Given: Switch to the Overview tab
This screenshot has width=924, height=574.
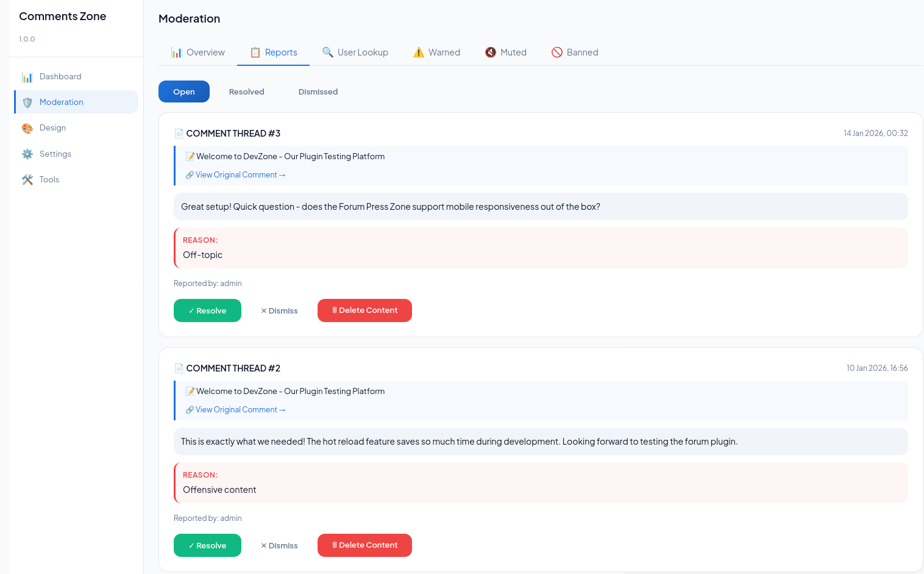Looking at the screenshot, I should [x=197, y=52].
